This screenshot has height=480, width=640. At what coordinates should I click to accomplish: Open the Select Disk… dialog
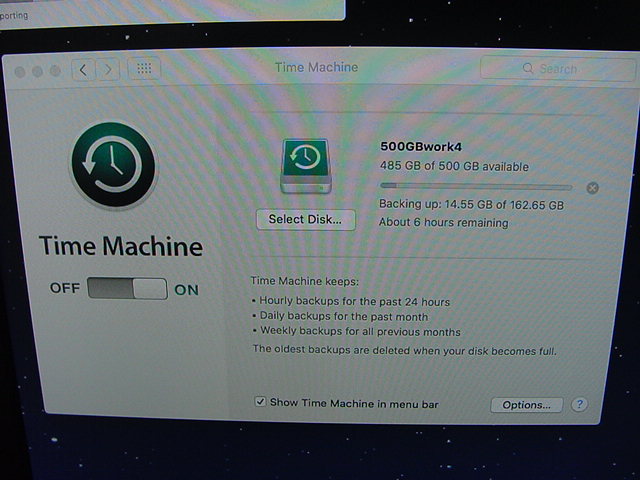pos(306,220)
